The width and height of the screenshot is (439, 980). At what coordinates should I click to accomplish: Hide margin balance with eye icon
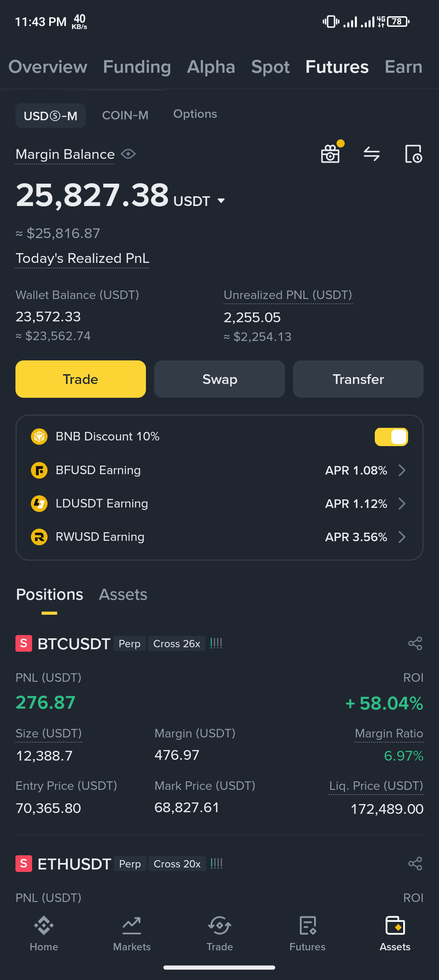pos(128,154)
